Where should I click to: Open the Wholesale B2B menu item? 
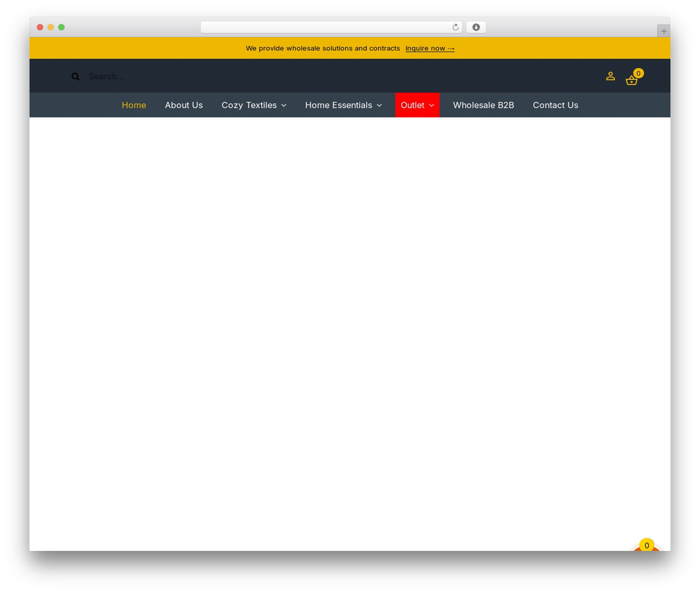click(x=483, y=105)
